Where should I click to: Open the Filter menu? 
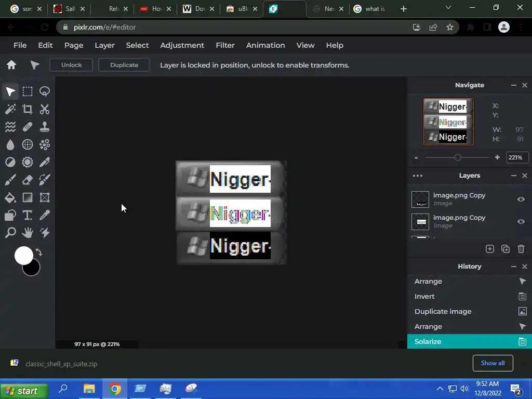tap(225, 45)
